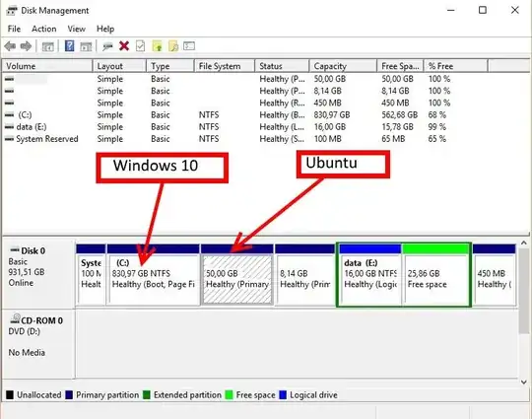Screen dimensions: 532x419
Task: Select the 50,00 GB hatched Ubuntu partition
Action: (x=236, y=278)
